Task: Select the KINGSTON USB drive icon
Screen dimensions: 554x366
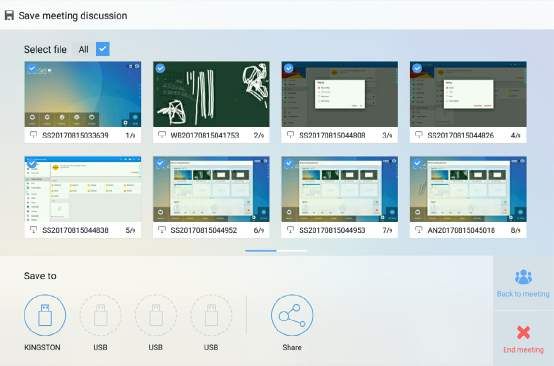Action: [45, 315]
